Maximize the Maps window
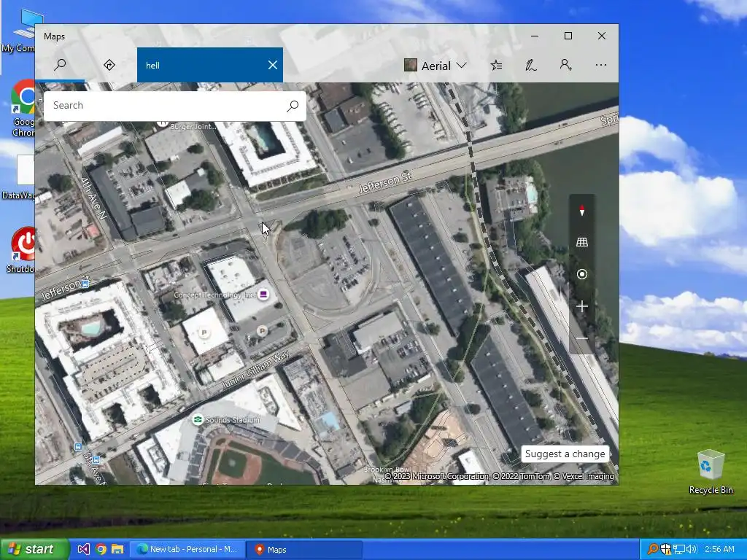747x560 pixels. pos(568,36)
